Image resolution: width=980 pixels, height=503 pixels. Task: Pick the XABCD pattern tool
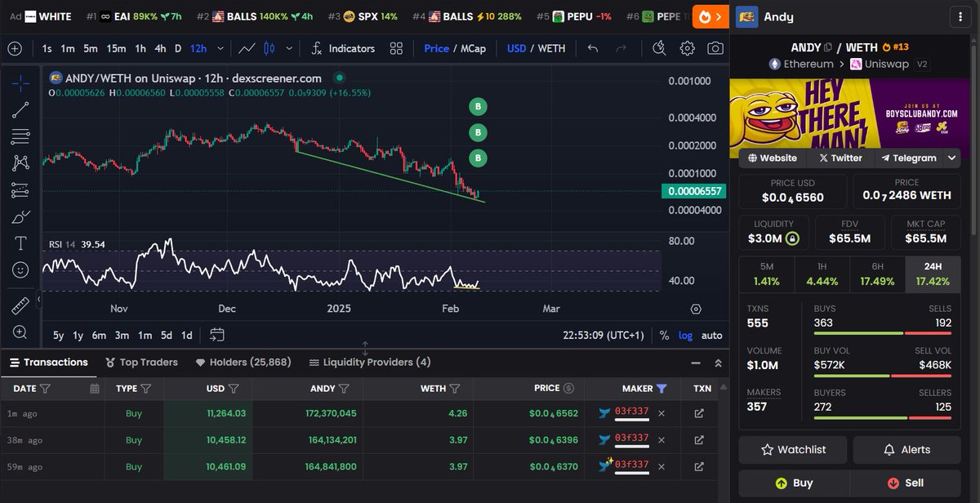coord(20,162)
